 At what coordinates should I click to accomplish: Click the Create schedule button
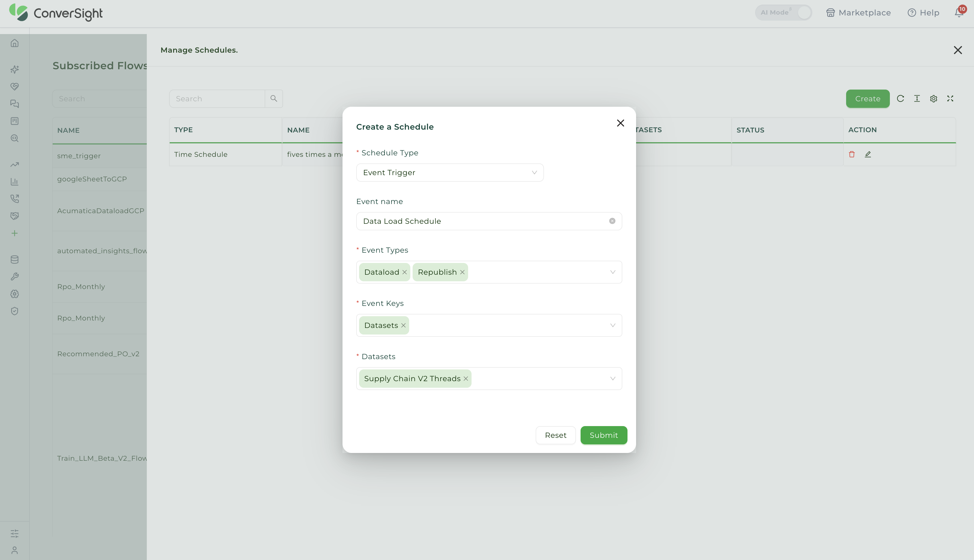click(x=868, y=98)
